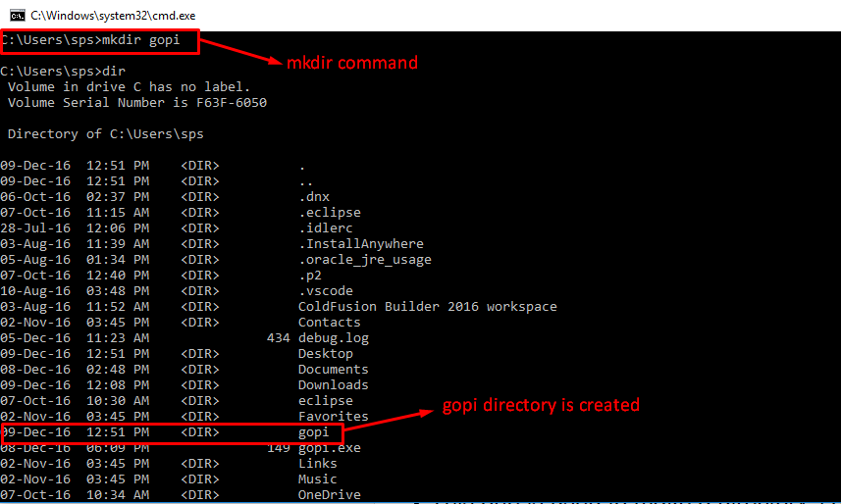Viewport: 841px width, 504px height.
Task: Click time '11:15 AM' in .eclipse row
Action: pyautogui.click(x=118, y=213)
